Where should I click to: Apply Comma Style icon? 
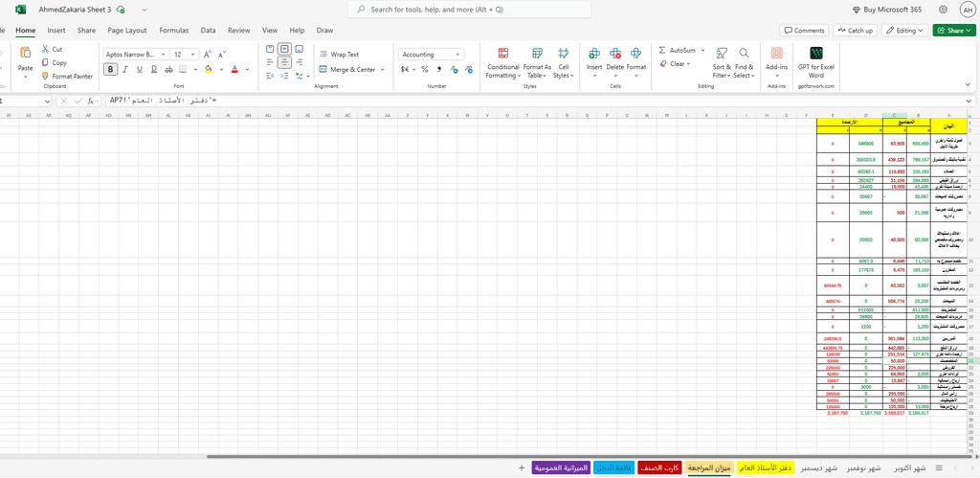tap(438, 69)
